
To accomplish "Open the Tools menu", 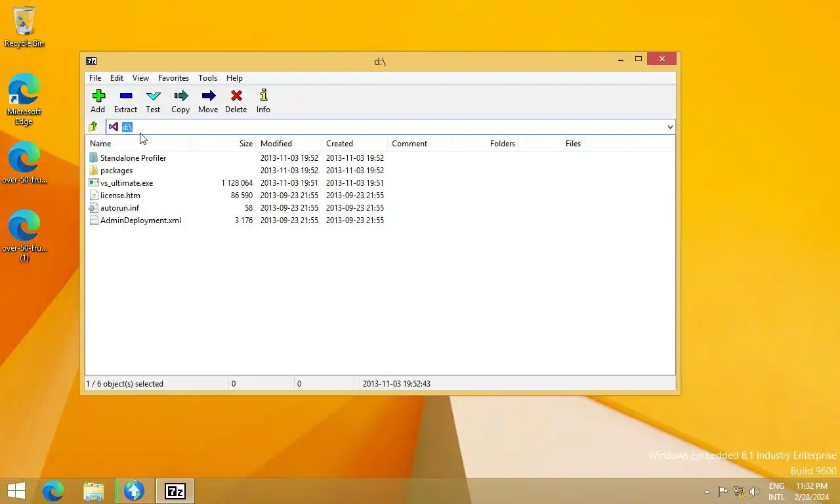I will (207, 77).
